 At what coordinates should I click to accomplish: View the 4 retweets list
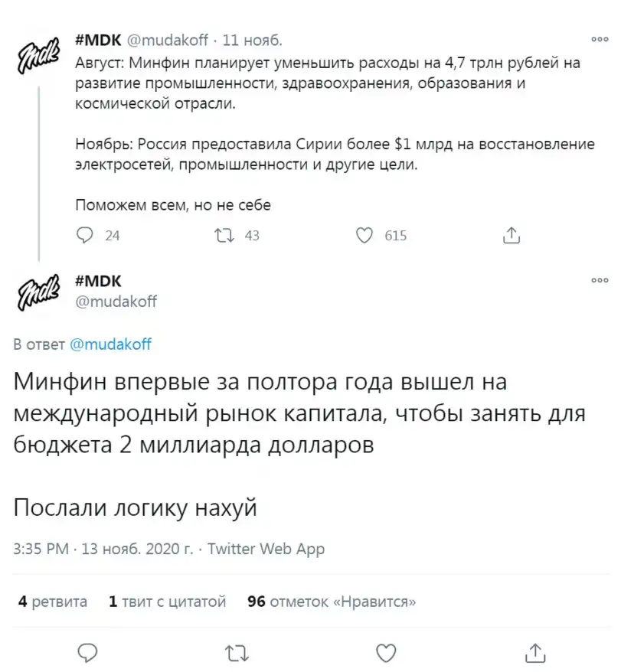tap(53, 602)
